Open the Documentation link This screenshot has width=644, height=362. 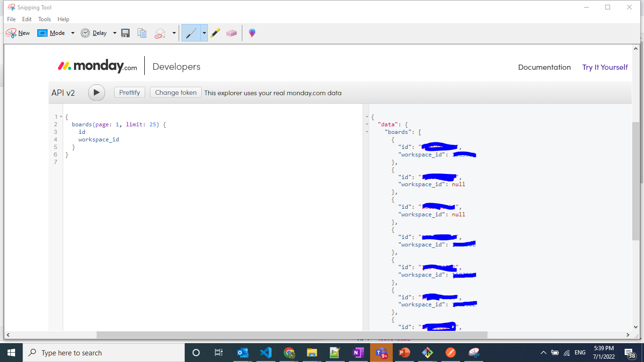point(545,67)
